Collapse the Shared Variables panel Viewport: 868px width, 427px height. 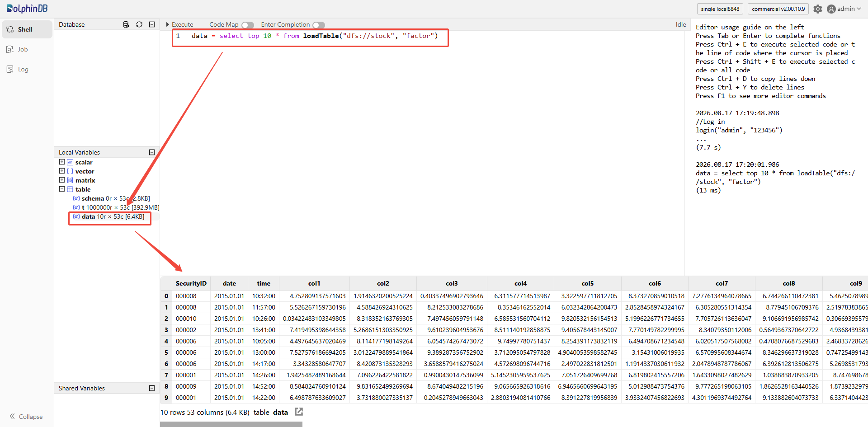click(152, 388)
